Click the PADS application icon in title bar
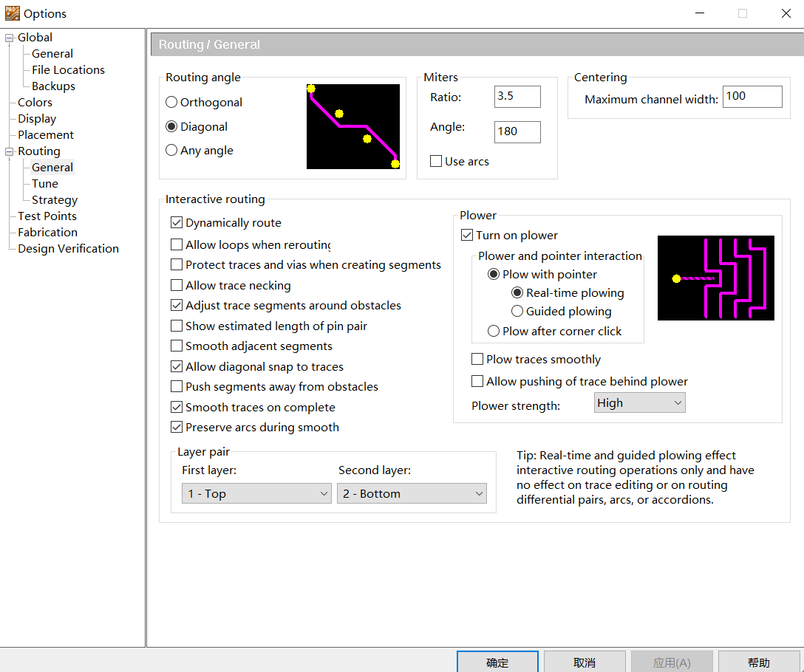Screen dimensions: 804x672 (13, 13)
